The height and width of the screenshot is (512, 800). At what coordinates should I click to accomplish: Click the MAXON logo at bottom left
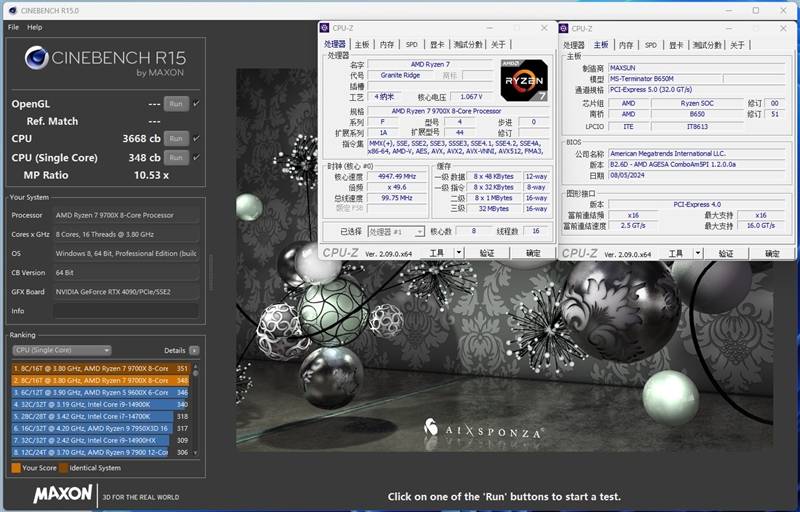(x=63, y=494)
